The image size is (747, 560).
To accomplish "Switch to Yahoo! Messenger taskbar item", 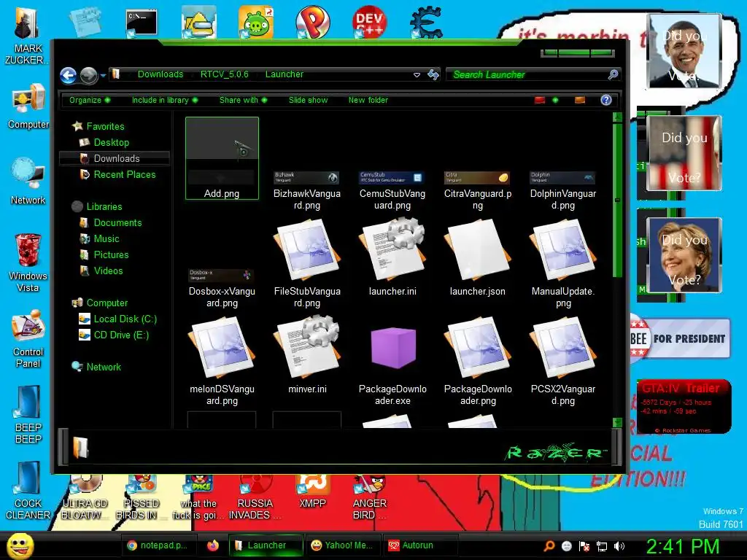I will point(343,545).
